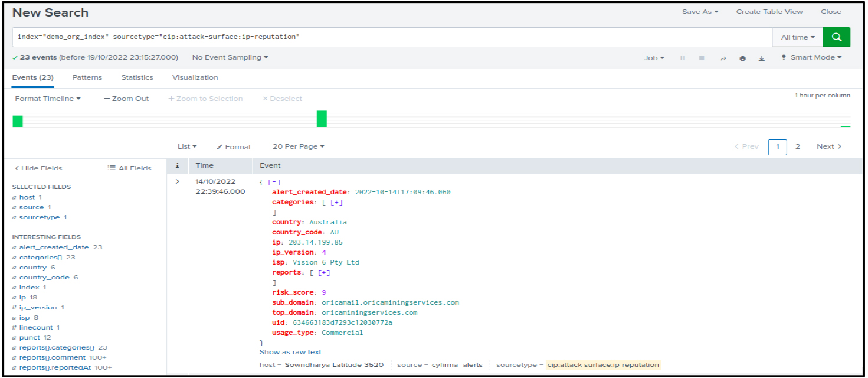Open the Save As menu
This screenshot has height=378, width=868.
click(x=700, y=12)
